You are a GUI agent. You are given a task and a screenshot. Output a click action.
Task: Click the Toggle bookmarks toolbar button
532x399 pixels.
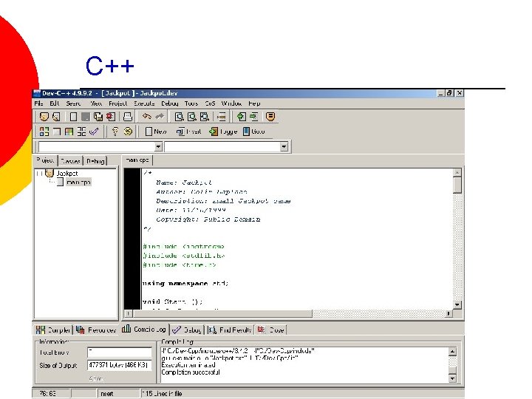pos(223,132)
